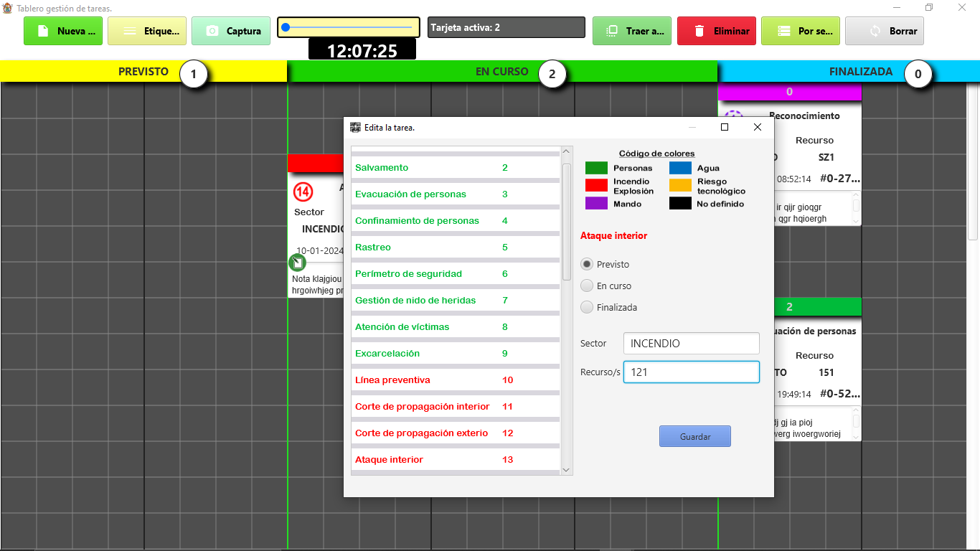Click the purple Mando color swatch
The width and height of the screenshot is (980, 551).
[x=596, y=204]
